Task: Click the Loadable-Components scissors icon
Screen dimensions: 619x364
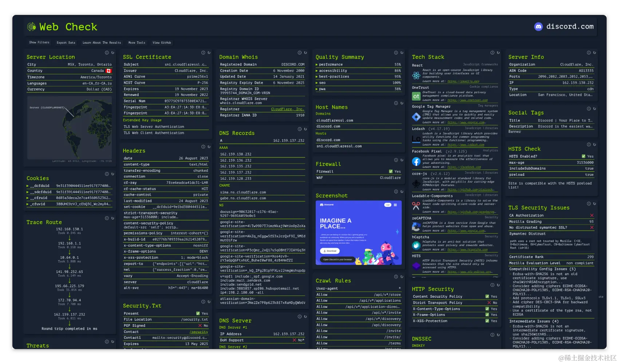Action: [x=416, y=206]
